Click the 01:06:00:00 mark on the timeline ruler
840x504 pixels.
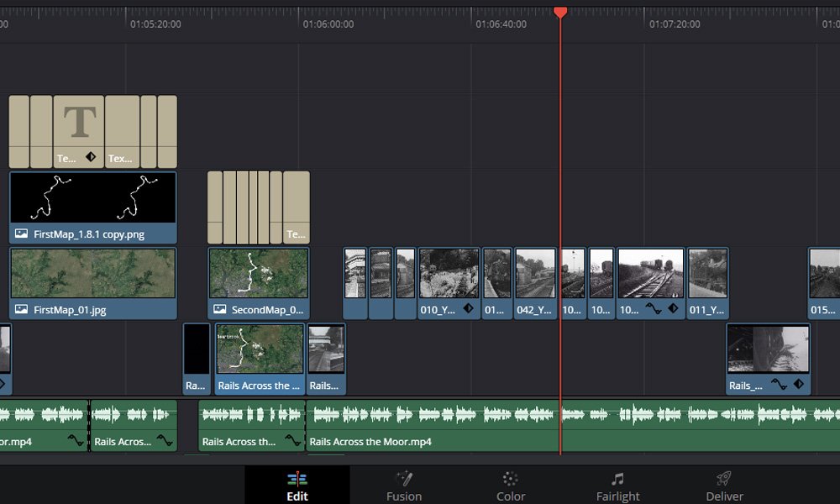point(328,24)
